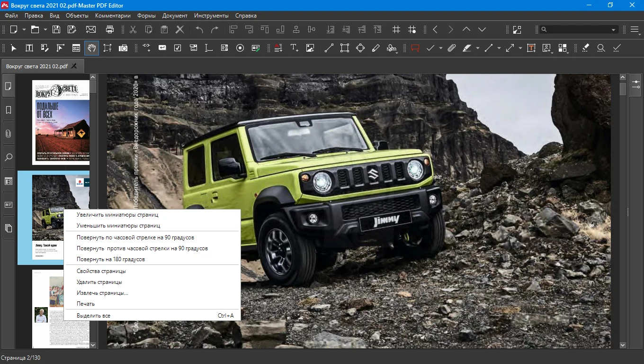Image resolution: width=644 pixels, height=364 pixels.
Task: Click the full screen toggle icon
Action: click(x=516, y=29)
